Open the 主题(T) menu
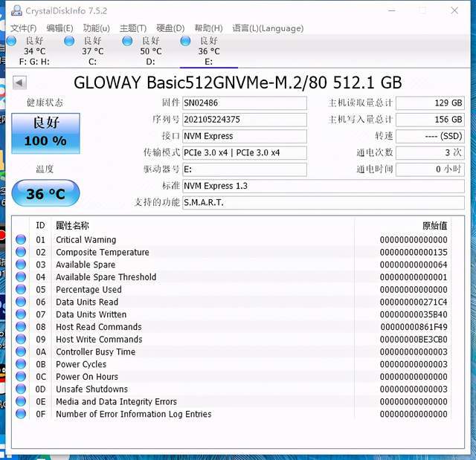476x460 pixels. coord(133,28)
